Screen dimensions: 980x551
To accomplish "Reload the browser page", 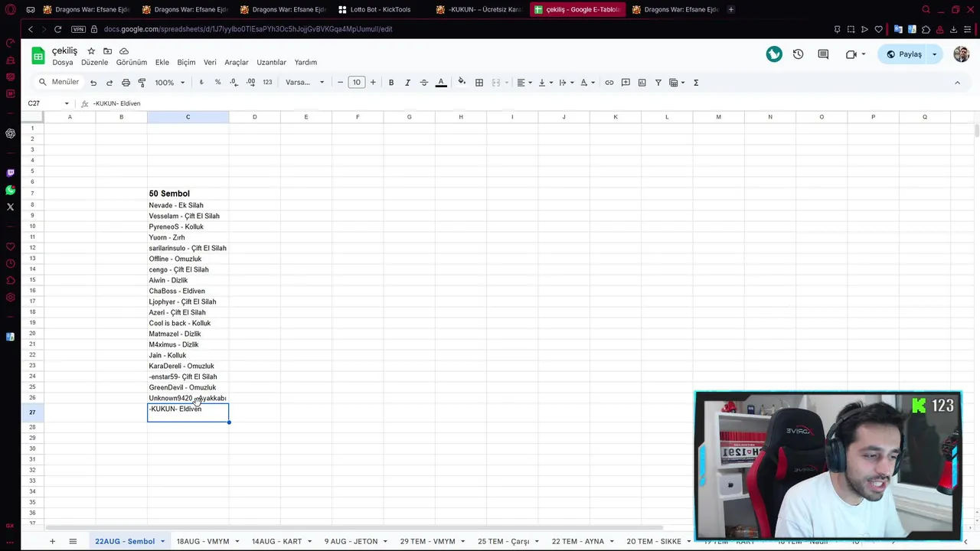I will coord(57,29).
